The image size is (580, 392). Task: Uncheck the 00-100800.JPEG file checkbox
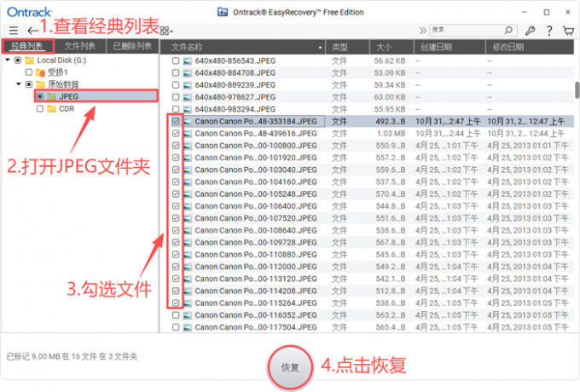point(176,146)
